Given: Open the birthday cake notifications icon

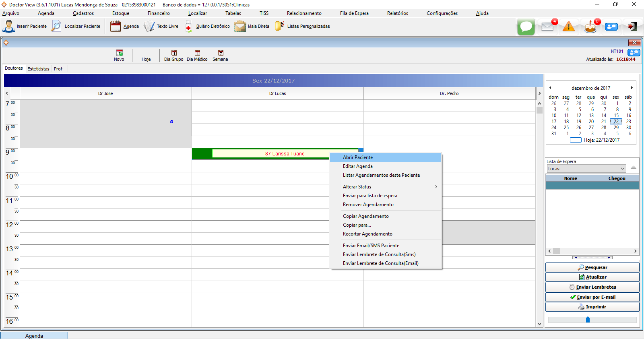Looking at the screenshot, I should (590, 27).
